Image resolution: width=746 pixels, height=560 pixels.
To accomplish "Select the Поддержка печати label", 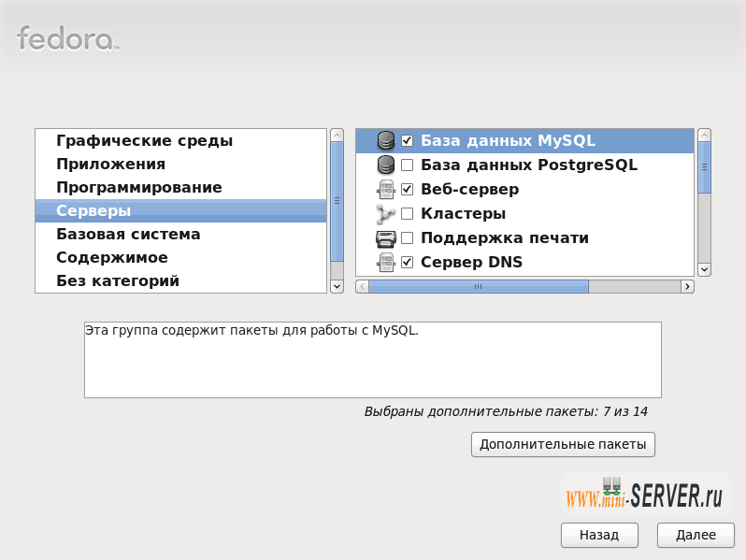I will click(x=505, y=237).
